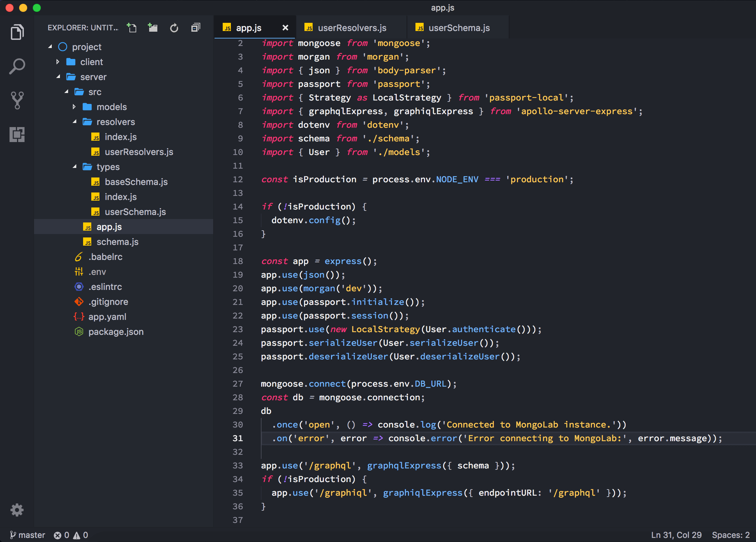
Task: Expand the client folder
Action: pos(91,62)
